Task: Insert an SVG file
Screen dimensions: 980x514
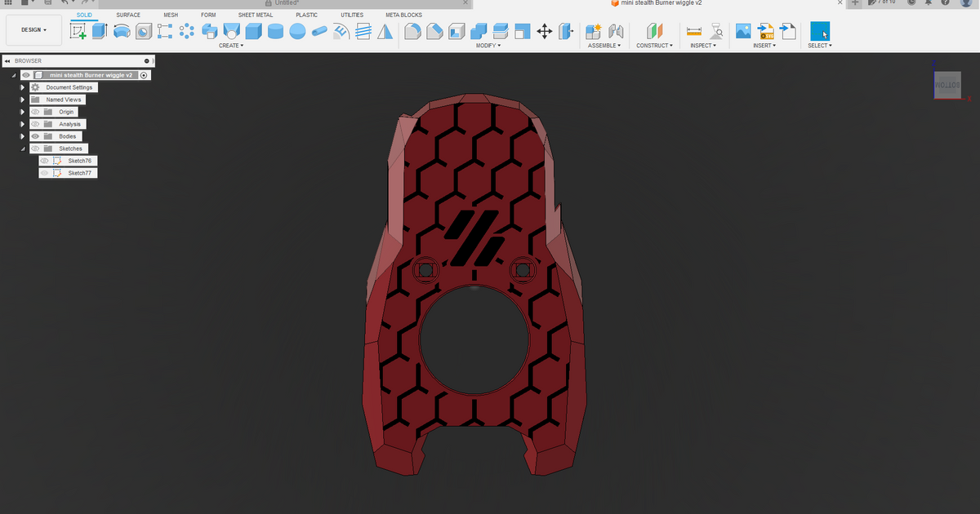Action: [766, 31]
